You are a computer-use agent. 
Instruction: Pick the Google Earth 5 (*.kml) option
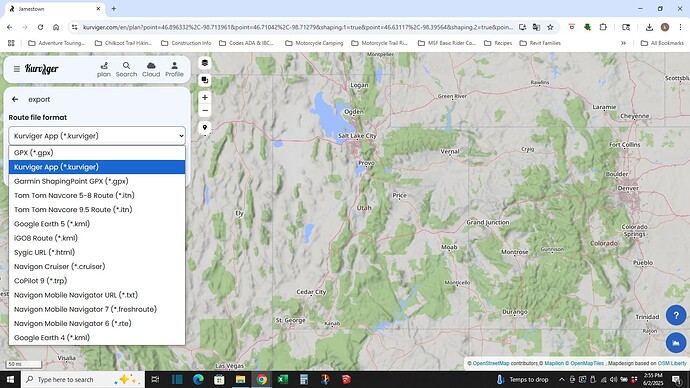click(97, 224)
